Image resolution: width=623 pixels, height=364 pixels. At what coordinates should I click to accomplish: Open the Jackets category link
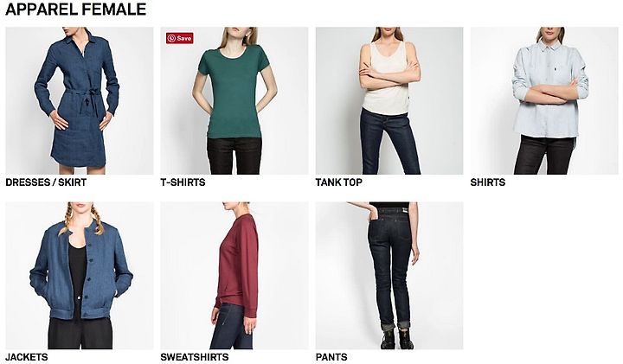27,357
